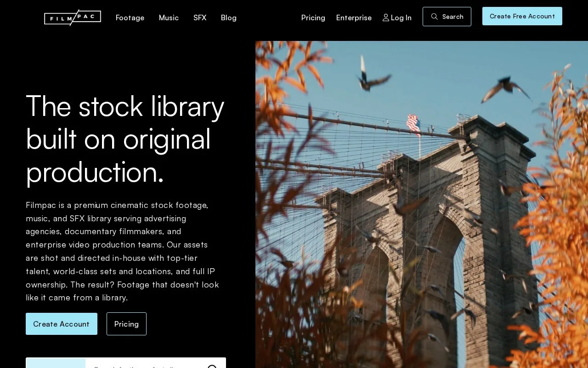Open the Music menu item
This screenshot has width=588, height=368.
coord(169,17)
